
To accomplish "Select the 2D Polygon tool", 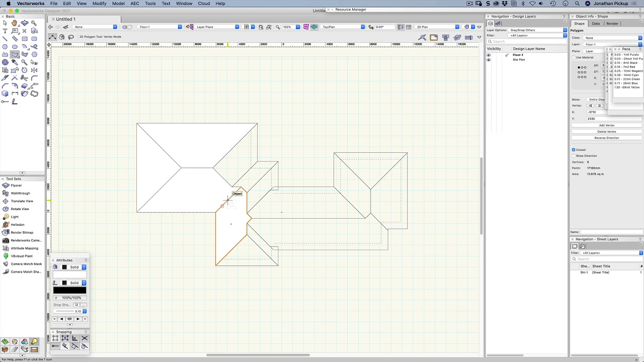I will pos(15,54).
